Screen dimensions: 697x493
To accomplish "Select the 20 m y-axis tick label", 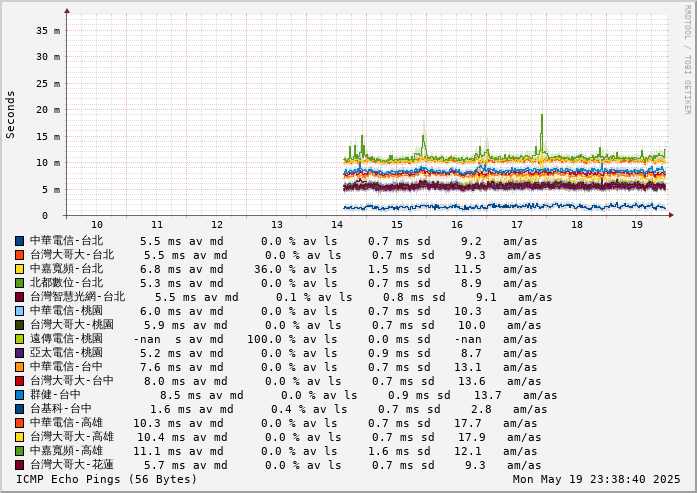I will [x=48, y=110].
